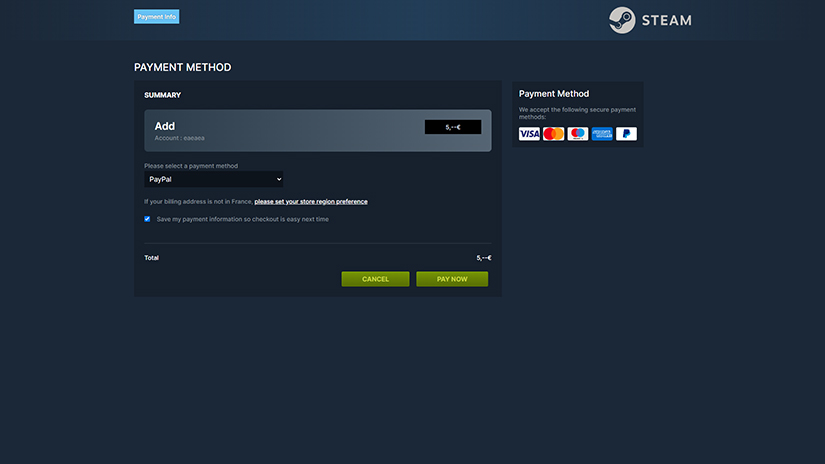
Task: Click 'We accept the following secure payment' text
Action: click(x=577, y=110)
